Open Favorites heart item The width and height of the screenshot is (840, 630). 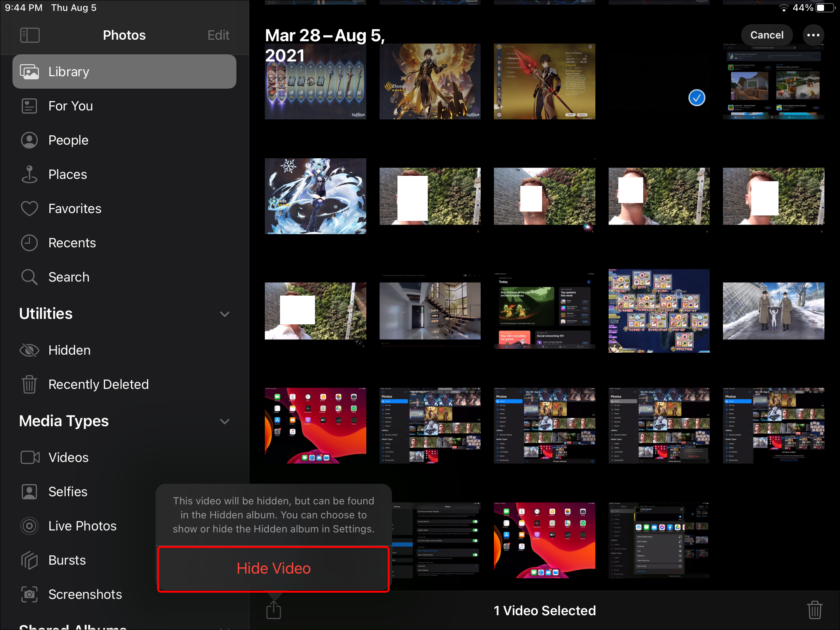75,208
